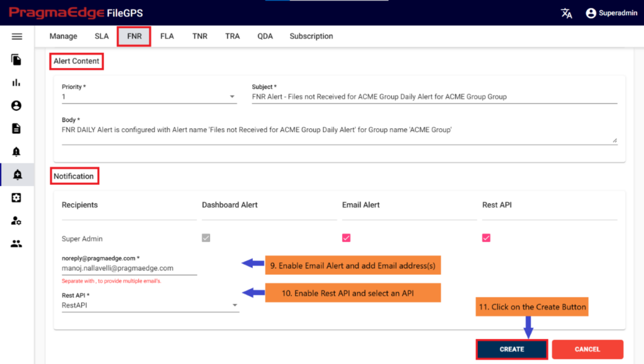
Task: Click the Notification section heading
Action: tap(74, 176)
